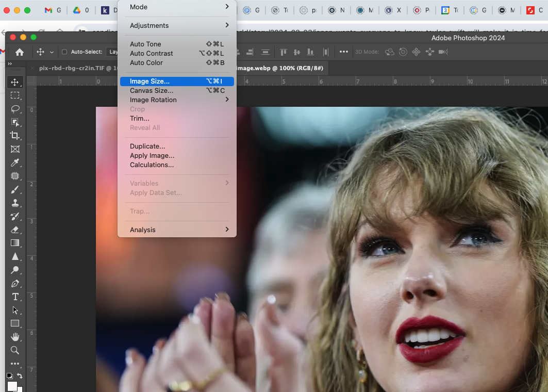Select the Crop tool in toolbar
The image size is (548, 392).
(15, 136)
